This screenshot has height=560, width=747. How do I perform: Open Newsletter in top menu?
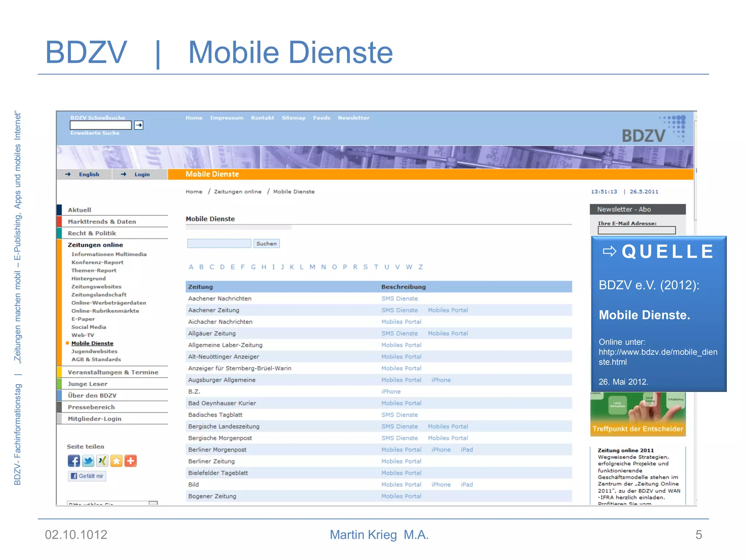point(353,118)
